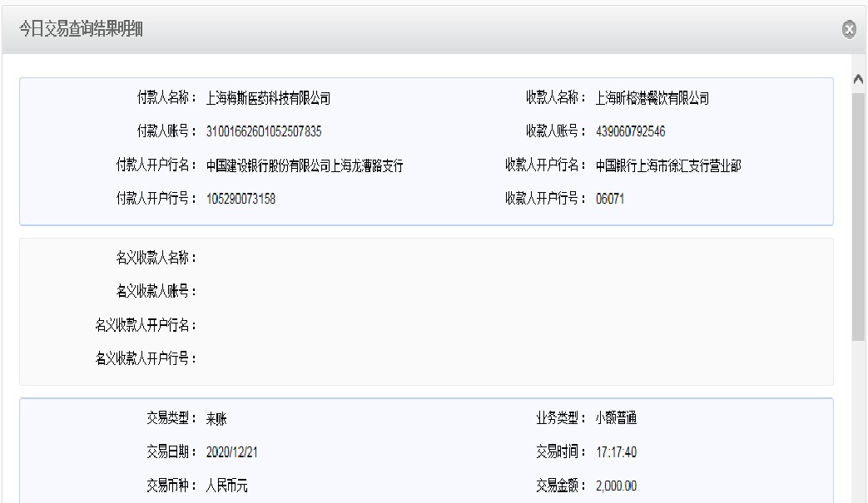The width and height of the screenshot is (868, 503).
Task: Select payer name 上海梅斯医药科技有限公司
Action: tap(268, 99)
